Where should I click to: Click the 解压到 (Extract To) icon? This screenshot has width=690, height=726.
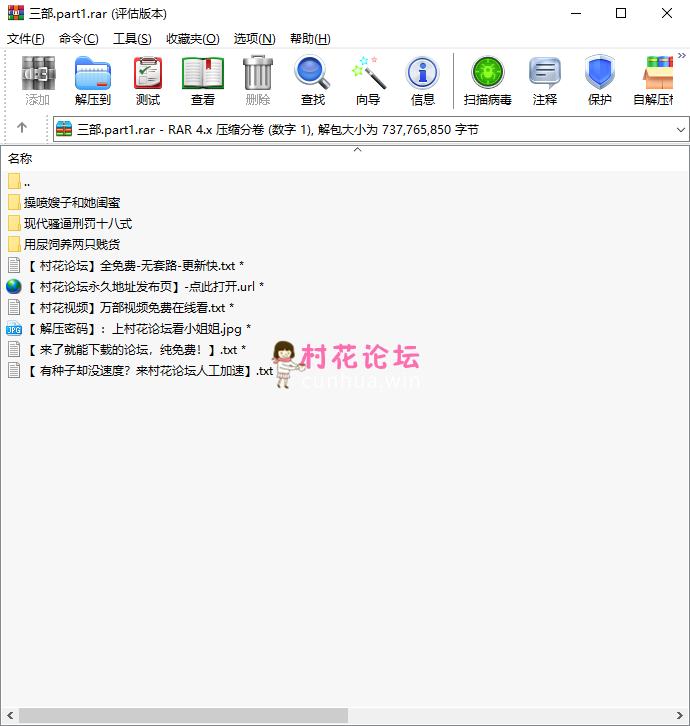point(93,80)
